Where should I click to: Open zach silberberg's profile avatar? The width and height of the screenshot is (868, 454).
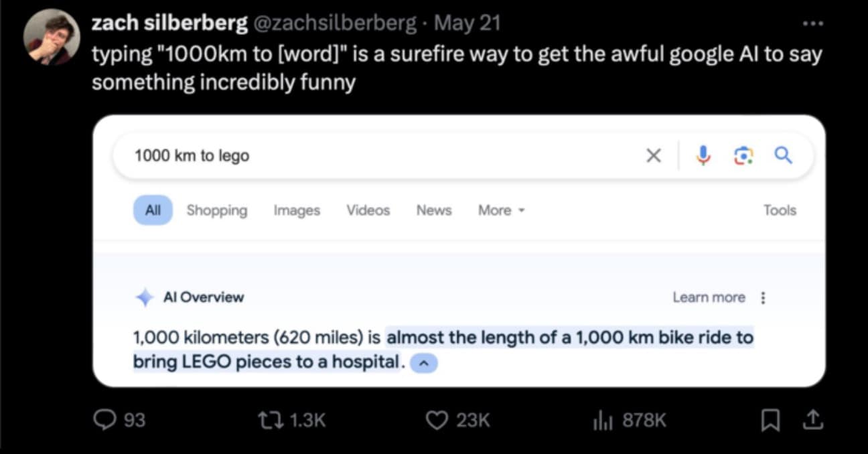pos(52,37)
